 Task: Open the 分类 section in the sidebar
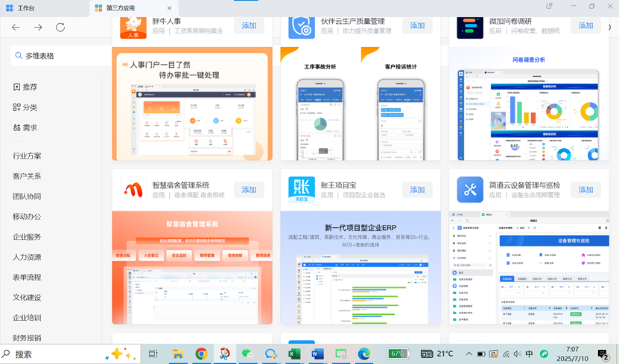[x=25, y=107]
